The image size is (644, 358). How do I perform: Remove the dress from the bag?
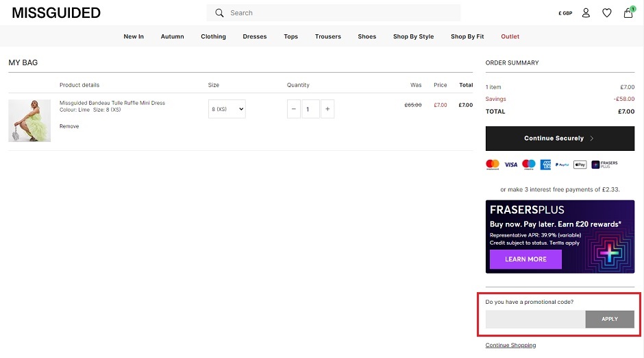coord(69,126)
